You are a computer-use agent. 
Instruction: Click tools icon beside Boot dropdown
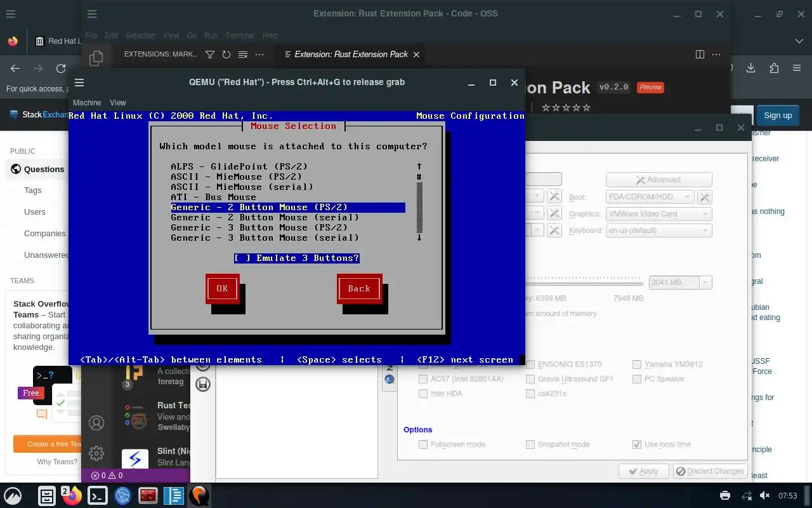point(704,197)
